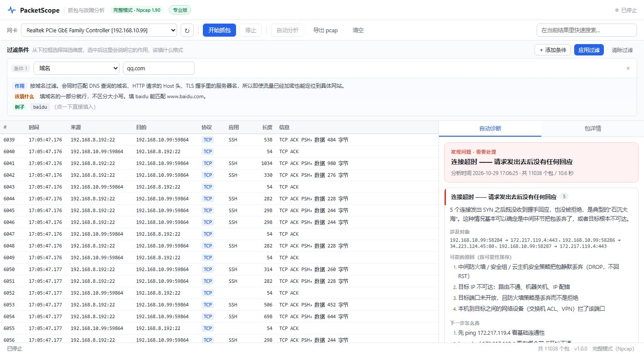This screenshot has width=644, height=354.
Task: Switch to the 自动诊断 tab
Action: 490,128
